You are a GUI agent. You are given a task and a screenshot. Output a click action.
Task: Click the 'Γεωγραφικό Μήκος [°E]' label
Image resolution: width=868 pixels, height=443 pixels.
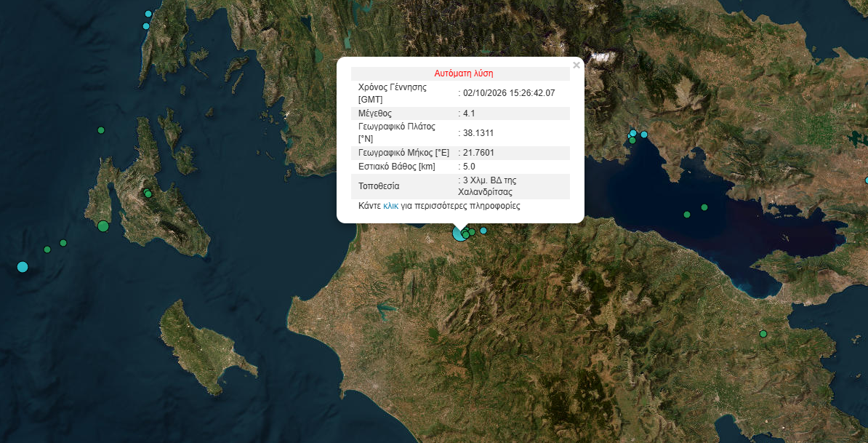click(x=403, y=153)
